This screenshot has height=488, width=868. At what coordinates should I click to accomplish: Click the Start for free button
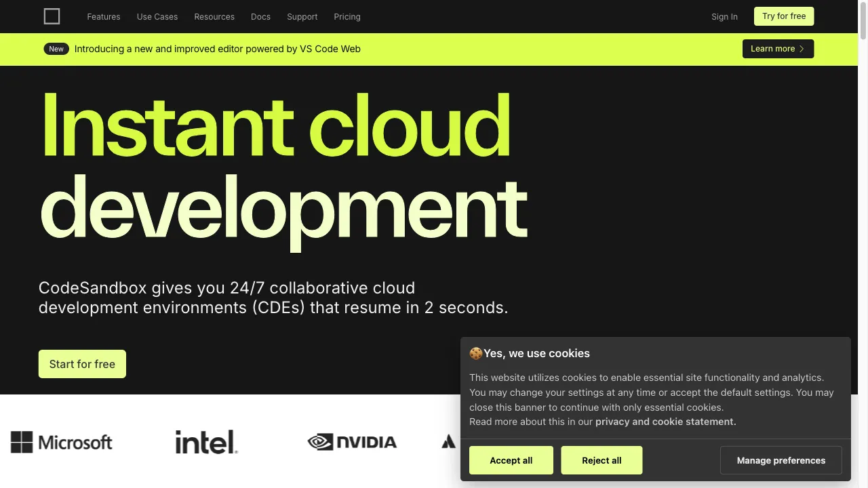click(82, 364)
